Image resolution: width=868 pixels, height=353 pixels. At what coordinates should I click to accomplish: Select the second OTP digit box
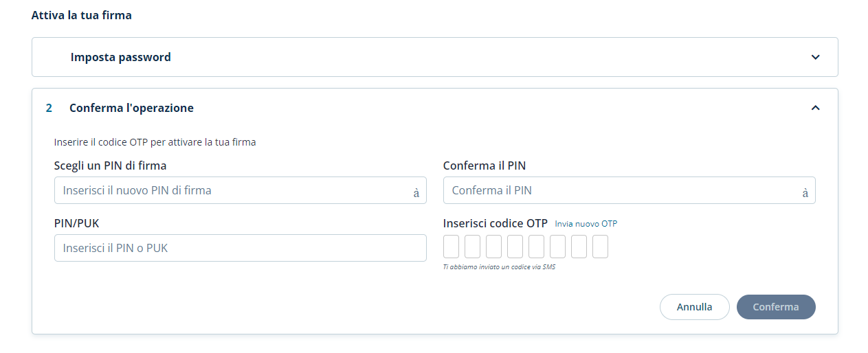(472, 247)
